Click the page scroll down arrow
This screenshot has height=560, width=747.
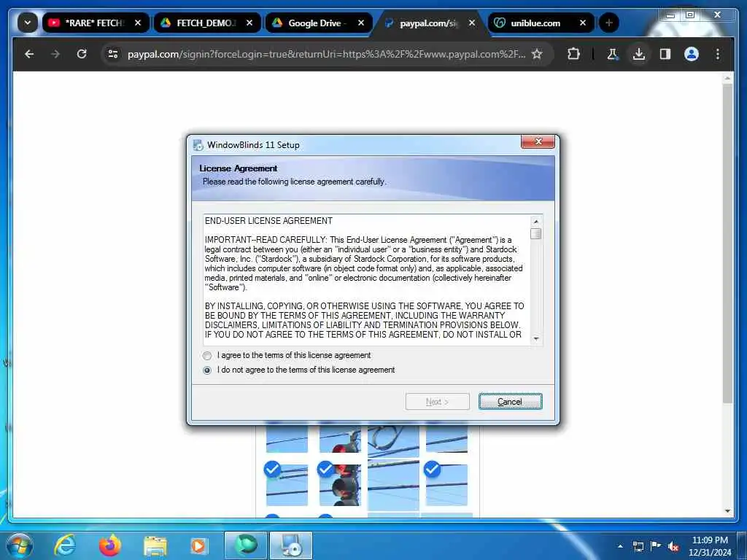727,511
